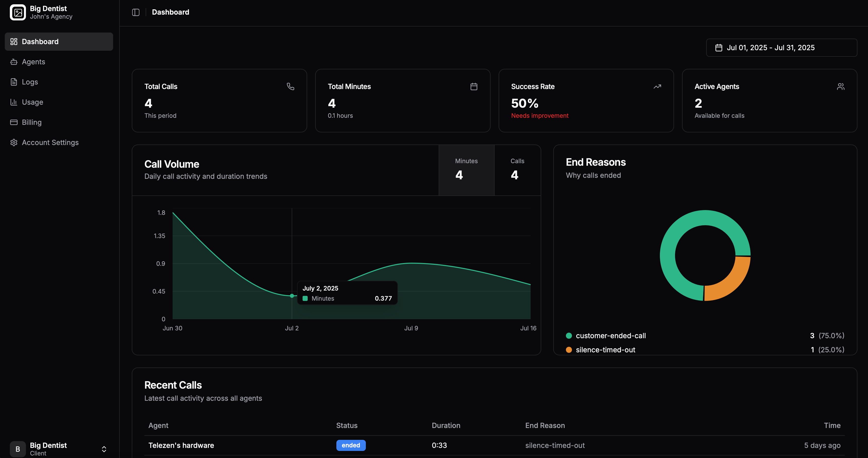Click the phone icon in Total Calls card
Image resolution: width=868 pixels, height=458 pixels.
coord(291,87)
